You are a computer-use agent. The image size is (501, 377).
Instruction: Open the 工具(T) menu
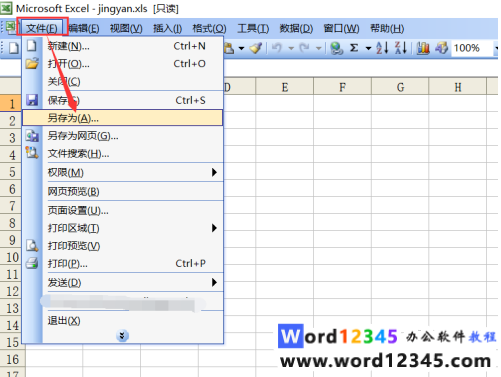pyautogui.click(x=253, y=28)
